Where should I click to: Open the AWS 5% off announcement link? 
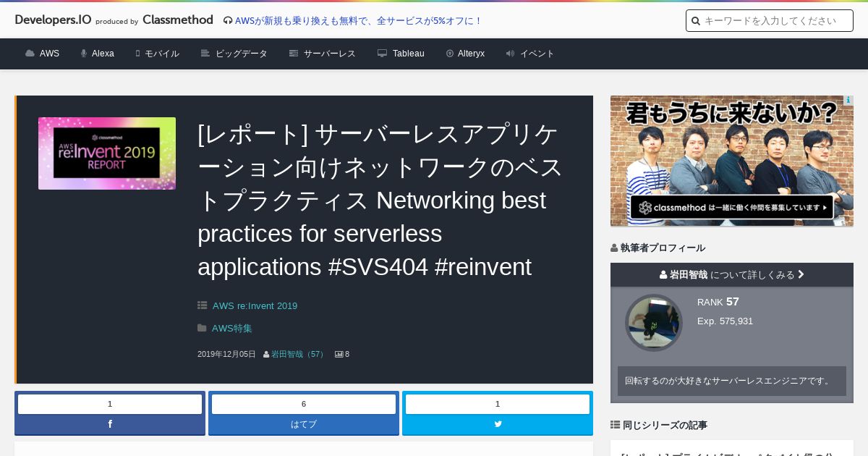click(359, 21)
